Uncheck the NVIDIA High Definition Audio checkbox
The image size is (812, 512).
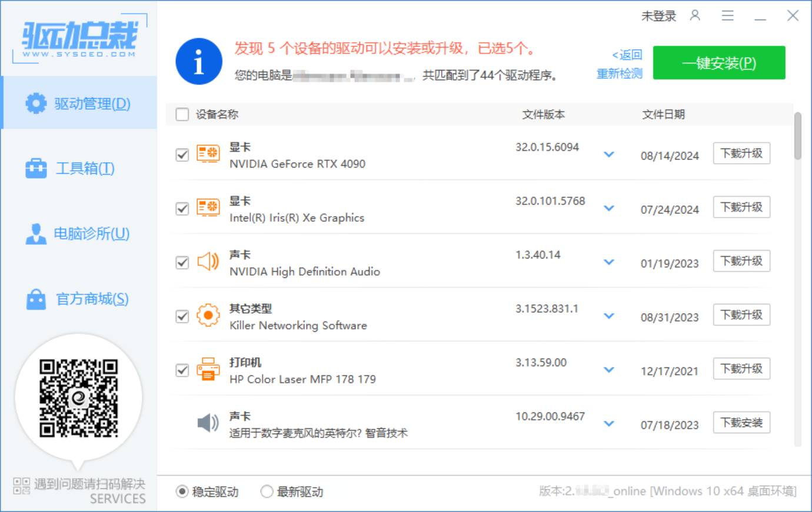(x=182, y=262)
